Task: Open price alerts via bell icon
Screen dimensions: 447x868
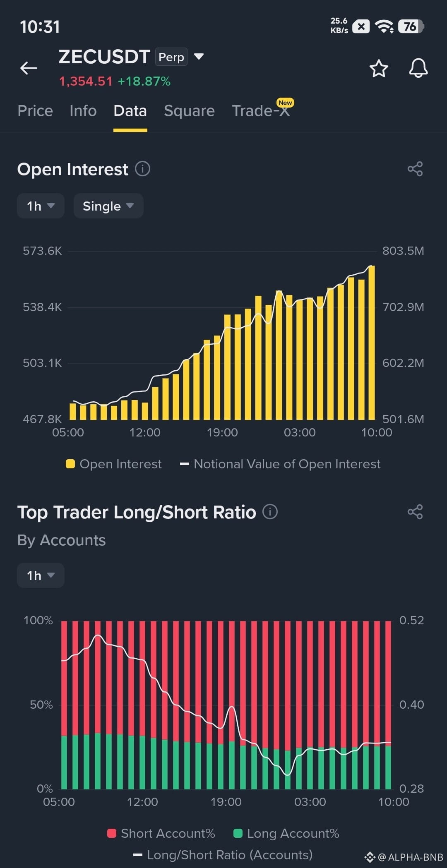Action: tap(418, 68)
